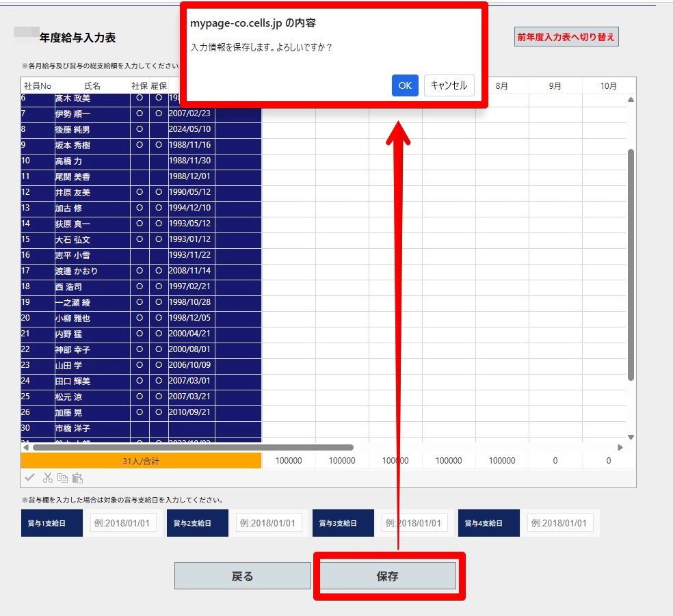Viewport: 673px width, 616px height.
Task: Select the name cell 渡邊 かおり
Action: 92,271
